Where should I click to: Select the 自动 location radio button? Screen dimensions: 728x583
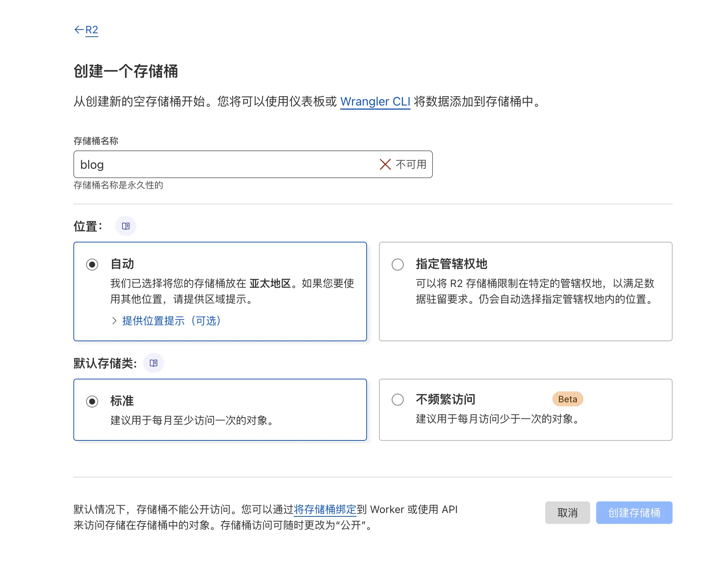(92, 265)
